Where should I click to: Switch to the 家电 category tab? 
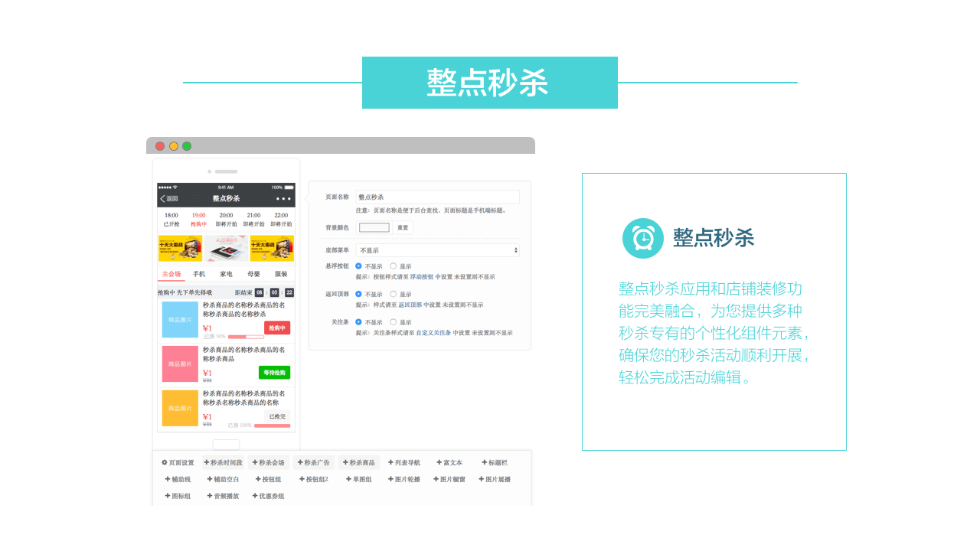point(227,274)
